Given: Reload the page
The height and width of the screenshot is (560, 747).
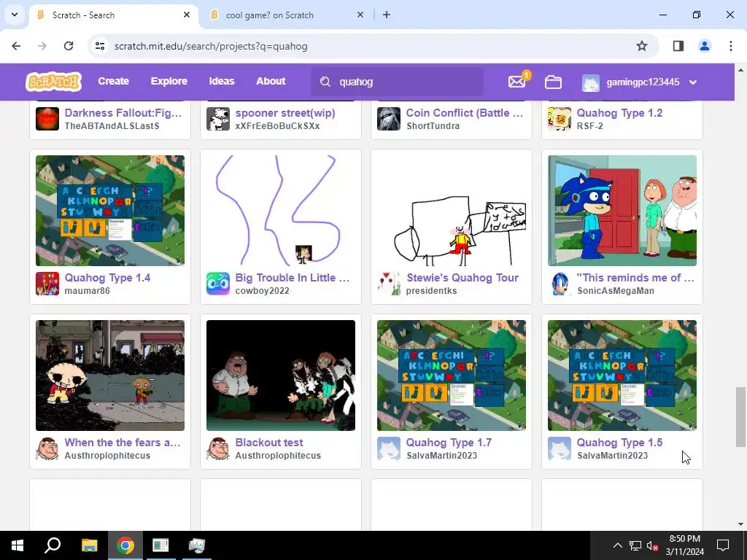Looking at the screenshot, I should tap(69, 46).
